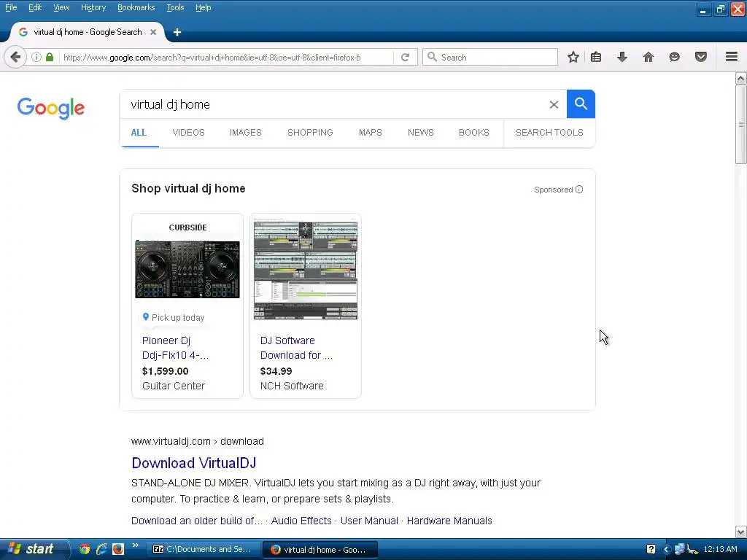Open the File menu

tap(11, 7)
